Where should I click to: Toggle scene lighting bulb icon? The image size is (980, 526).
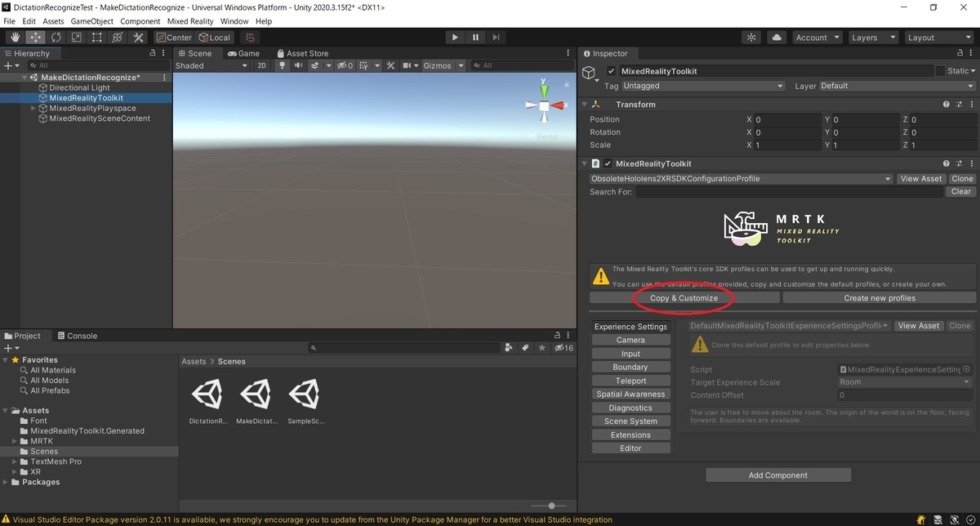pyautogui.click(x=283, y=65)
